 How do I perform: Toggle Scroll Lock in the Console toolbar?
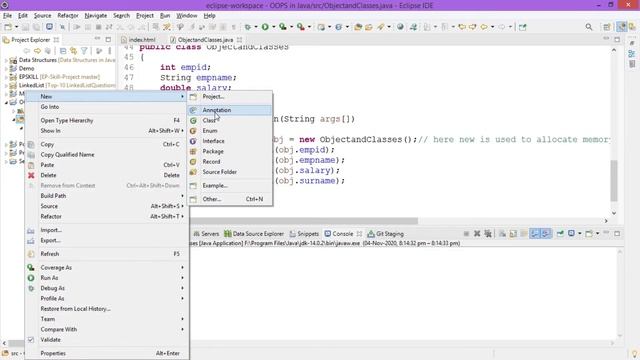tap(513, 233)
